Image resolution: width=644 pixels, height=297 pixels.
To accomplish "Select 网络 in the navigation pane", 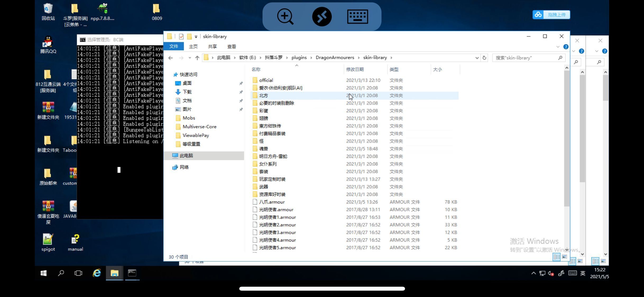I will pos(184,167).
